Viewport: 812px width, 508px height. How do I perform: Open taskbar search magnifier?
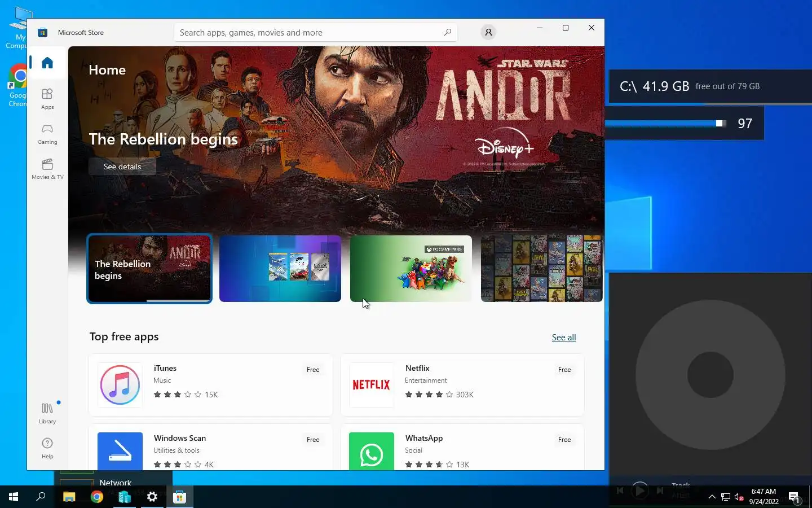(x=41, y=497)
